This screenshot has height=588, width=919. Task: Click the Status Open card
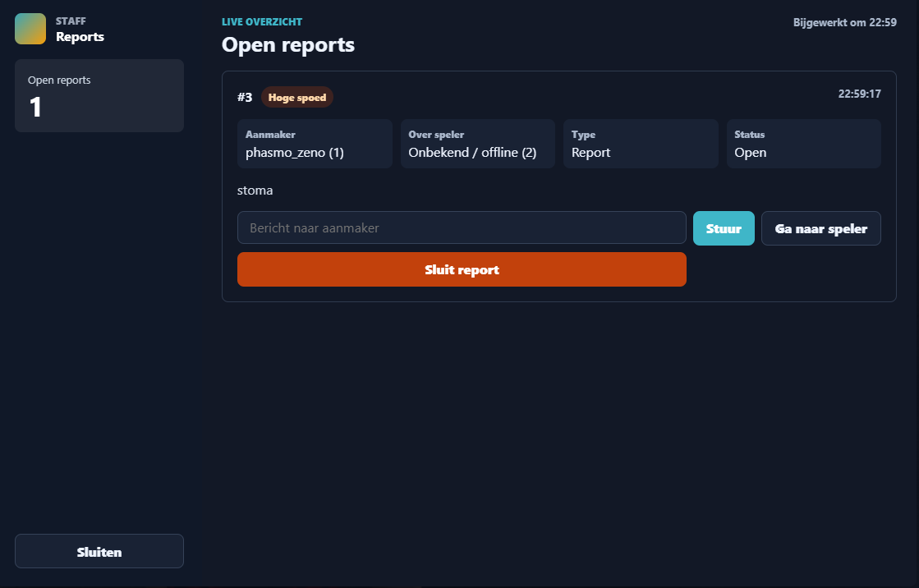[x=803, y=144]
